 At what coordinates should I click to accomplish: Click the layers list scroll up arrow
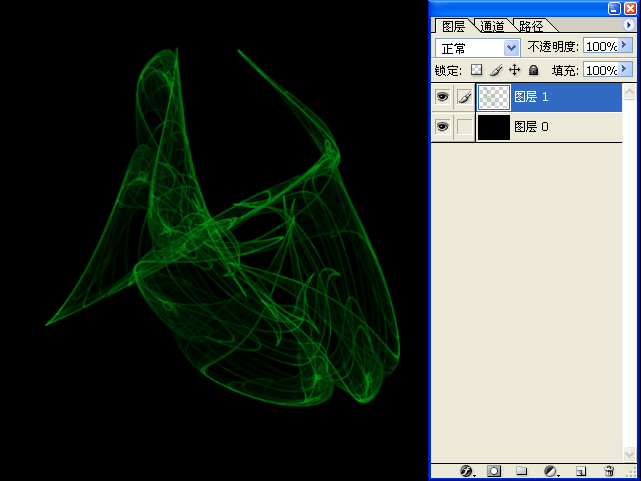tap(629, 92)
